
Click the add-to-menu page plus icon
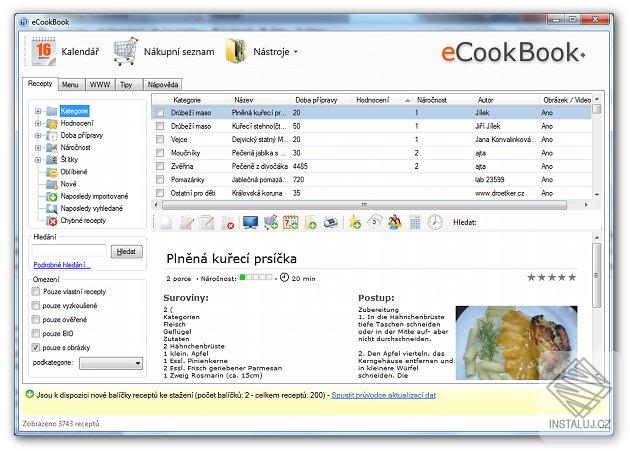[x=311, y=222]
